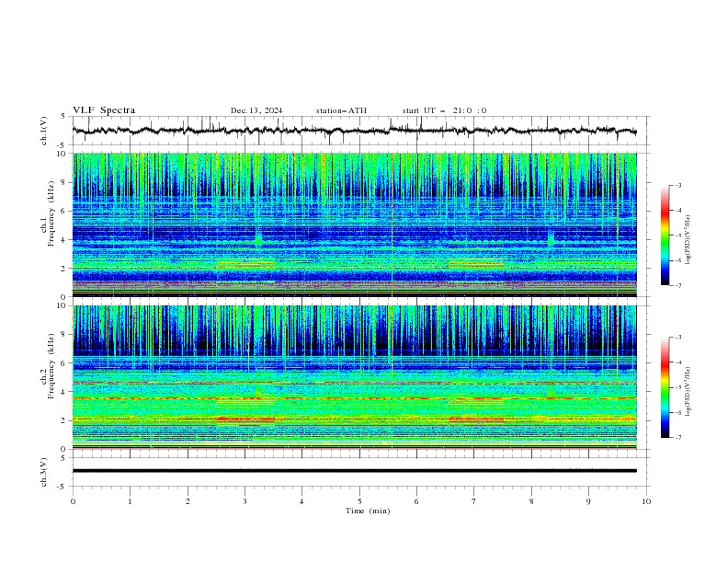Click the '10' tick label on time axis

646,501
